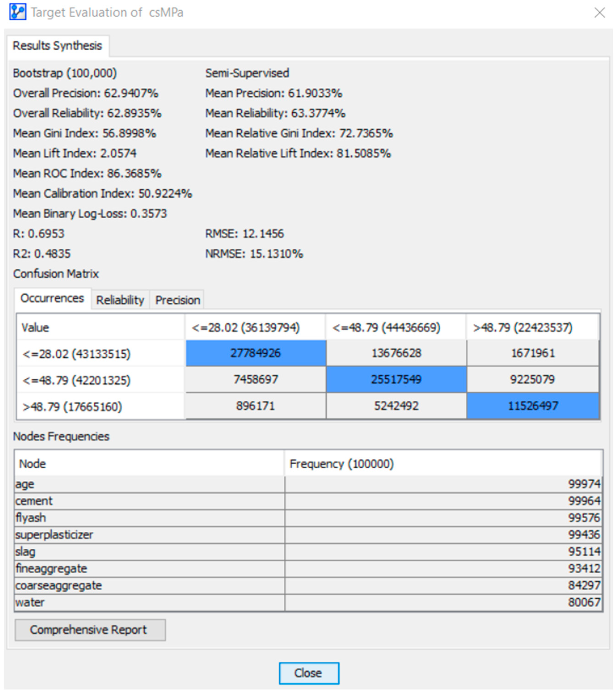Select the cell 13676628 in confusion matrix
Viewport: 616px width, 693px height.
click(x=396, y=353)
